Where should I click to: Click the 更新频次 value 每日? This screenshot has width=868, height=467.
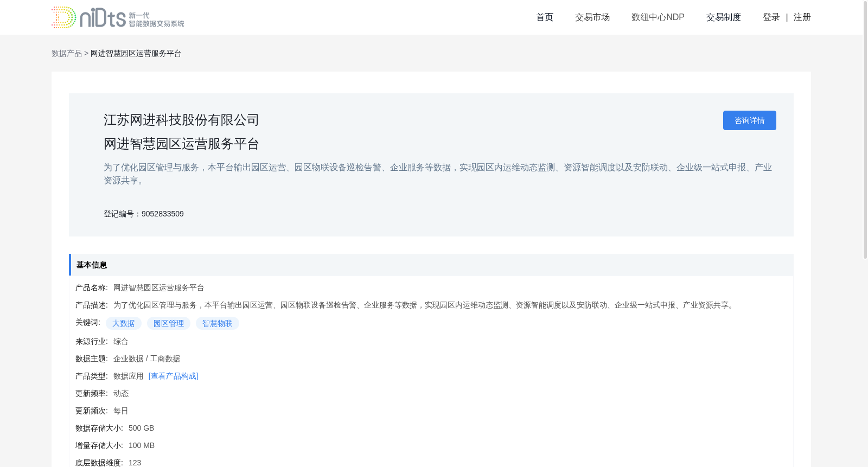tap(121, 411)
